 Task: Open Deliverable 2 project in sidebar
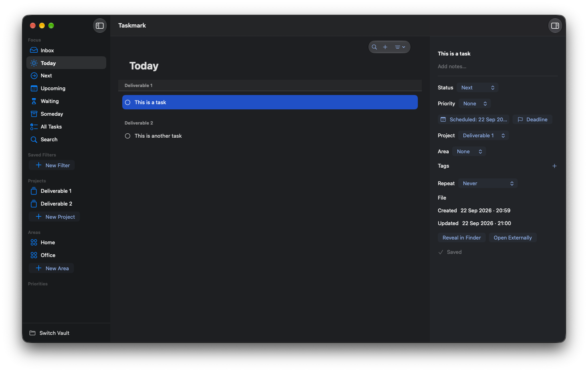tap(66, 204)
